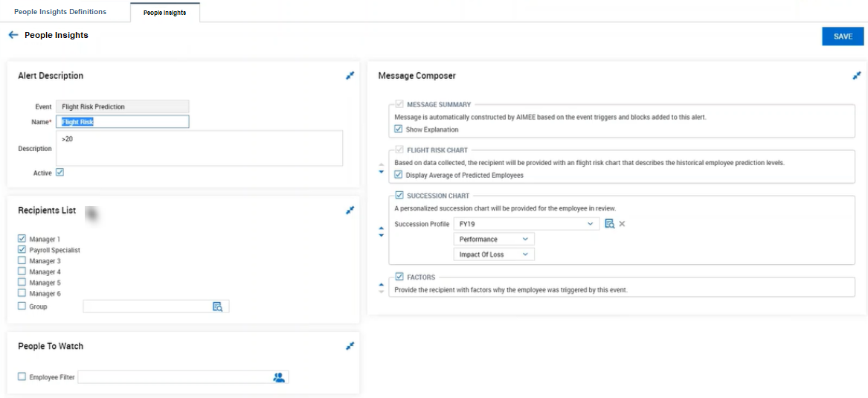Check the Manager 3 recipient box
The height and width of the screenshot is (398, 868).
click(22, 260)
